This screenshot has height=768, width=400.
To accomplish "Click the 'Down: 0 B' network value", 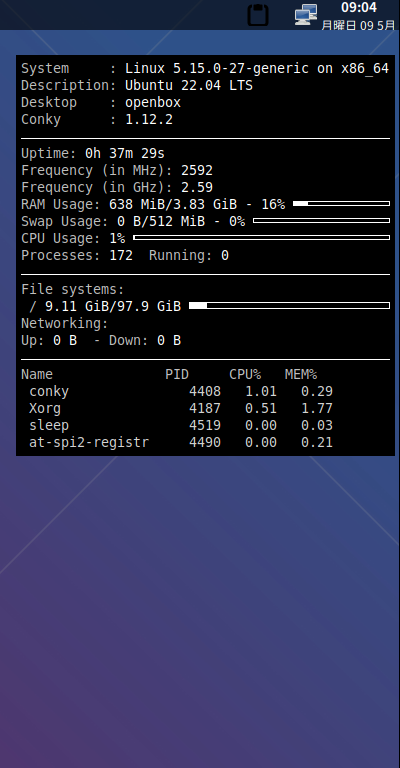I will pos(145,340).
